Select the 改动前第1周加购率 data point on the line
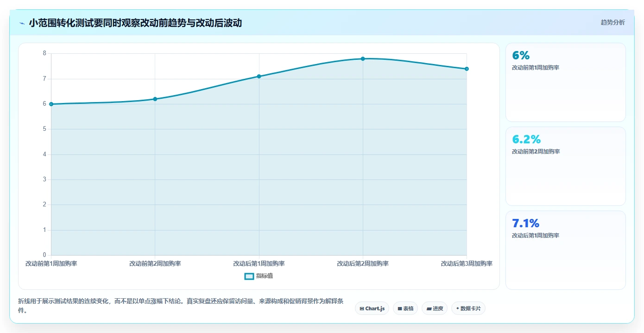This screenshot has width=644, height=333. tap(51, 104)
